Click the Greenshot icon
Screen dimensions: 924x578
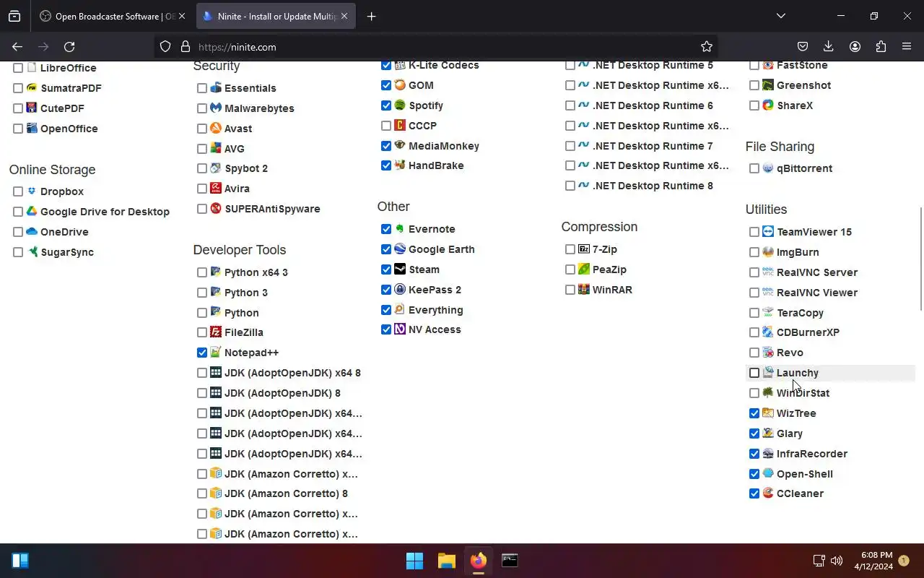767,85
